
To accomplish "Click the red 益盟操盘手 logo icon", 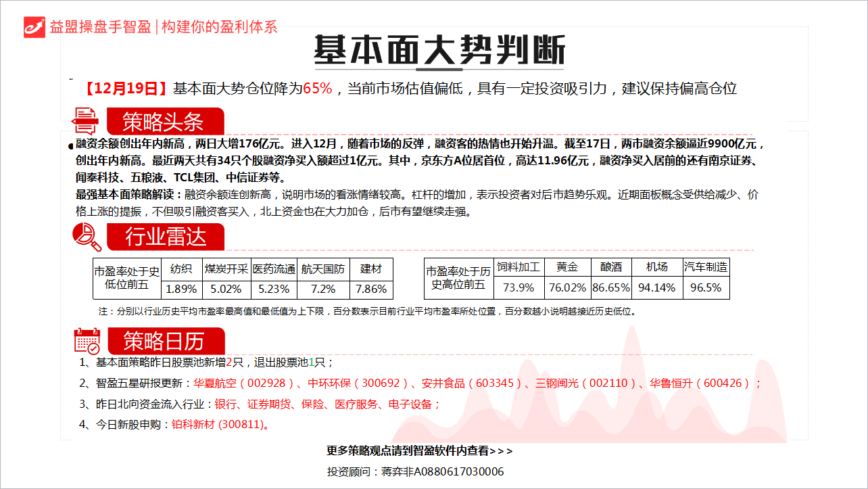I will click(34, 27).
